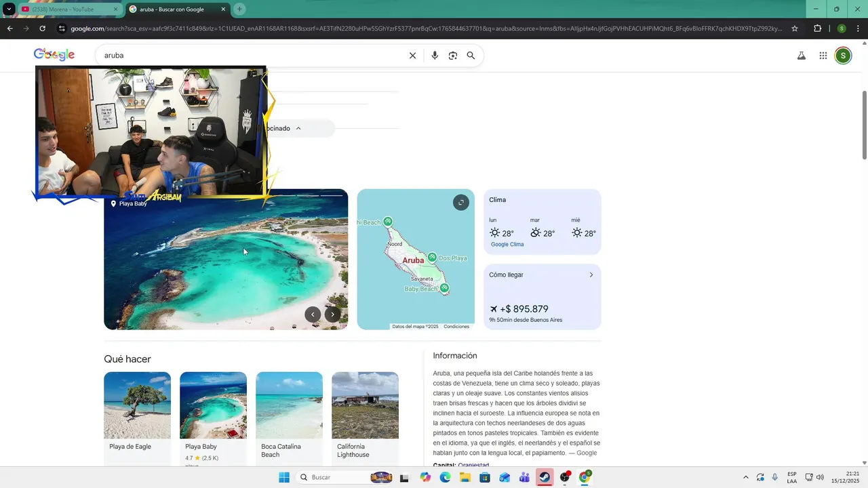The width and height of the screenshot is (868, 488).
Task: Focus the address bar URL
Action: tap(426, 28)
